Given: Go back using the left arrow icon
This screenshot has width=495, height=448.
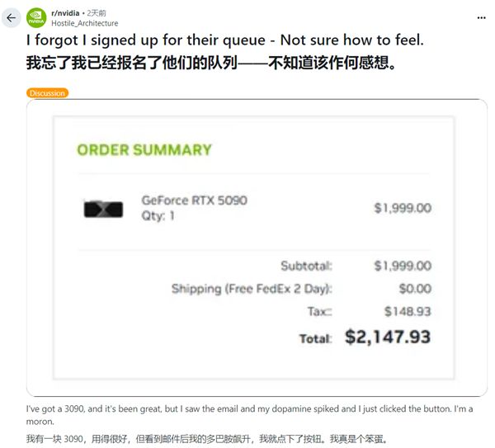Looking at the screenshot, I should (11, 18).
